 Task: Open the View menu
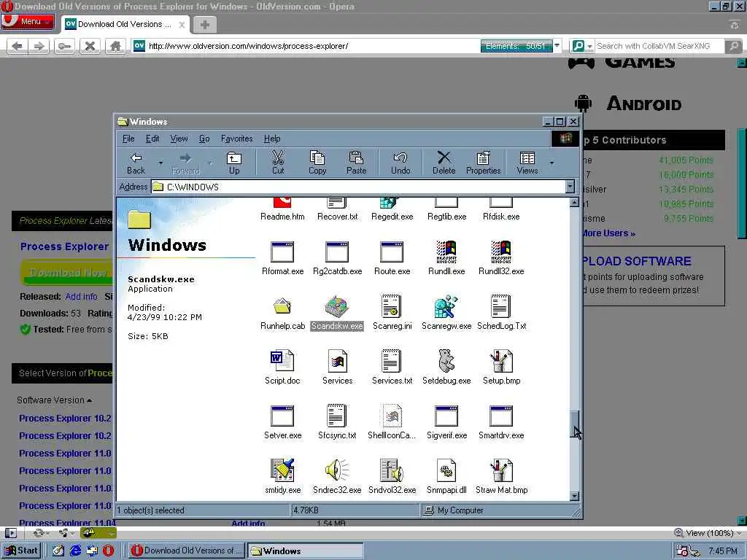179,139
